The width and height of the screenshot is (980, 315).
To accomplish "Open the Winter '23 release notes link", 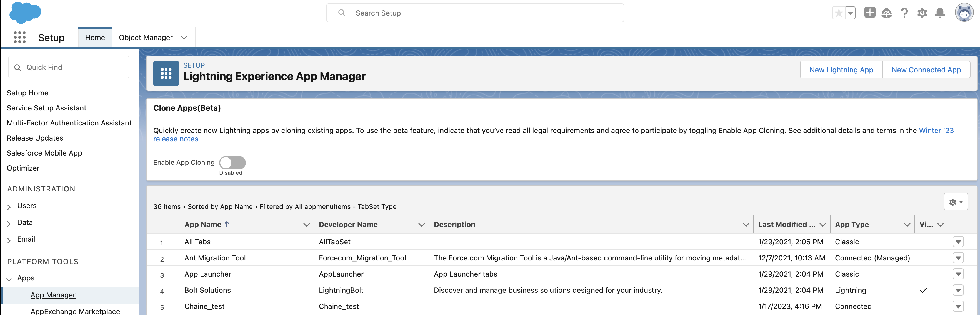I will (936, 130).
